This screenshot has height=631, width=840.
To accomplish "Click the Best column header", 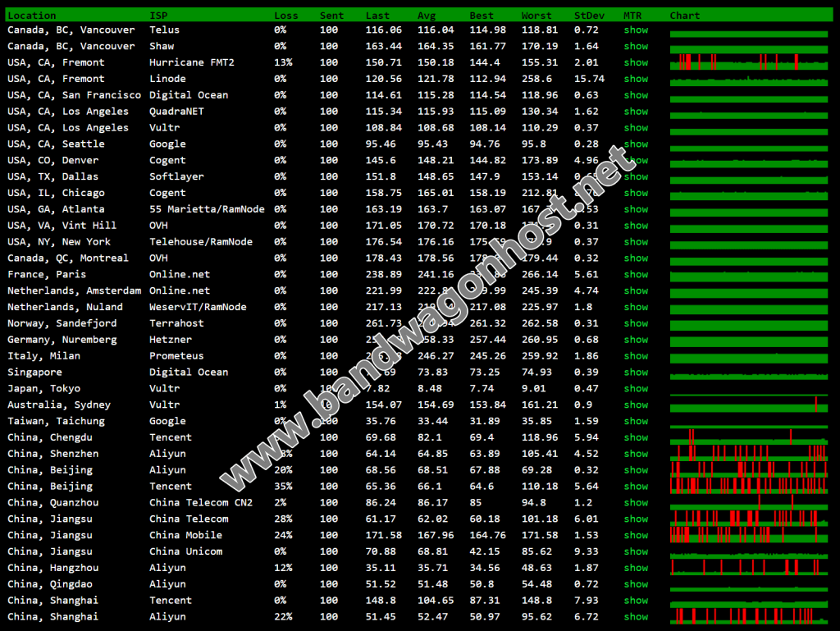I will pos(482,16).
